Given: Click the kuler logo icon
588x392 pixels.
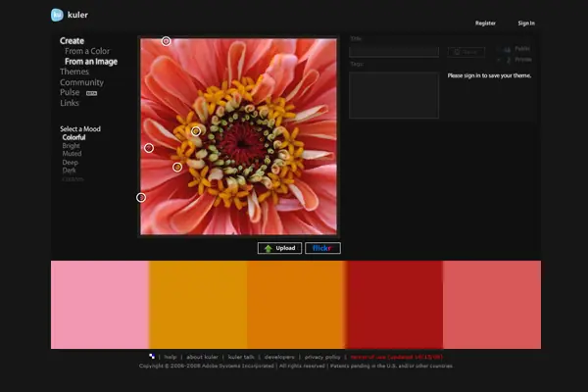Looking at the screenshot, I should pos(57,15).
